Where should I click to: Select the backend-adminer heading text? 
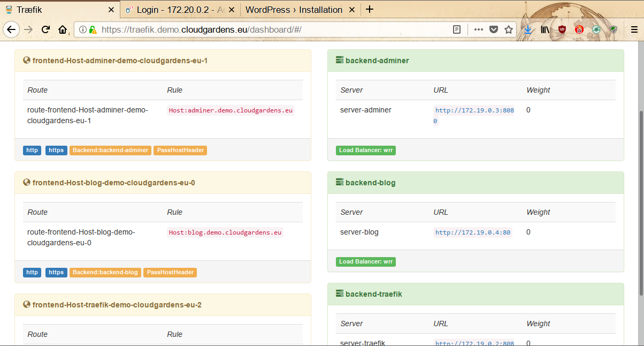[377, 61]
